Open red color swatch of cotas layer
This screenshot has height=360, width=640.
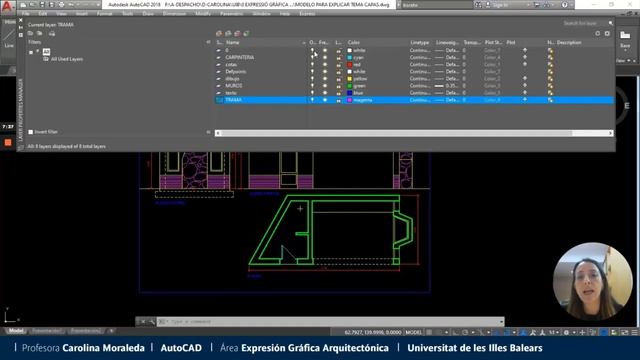point(349,64)
